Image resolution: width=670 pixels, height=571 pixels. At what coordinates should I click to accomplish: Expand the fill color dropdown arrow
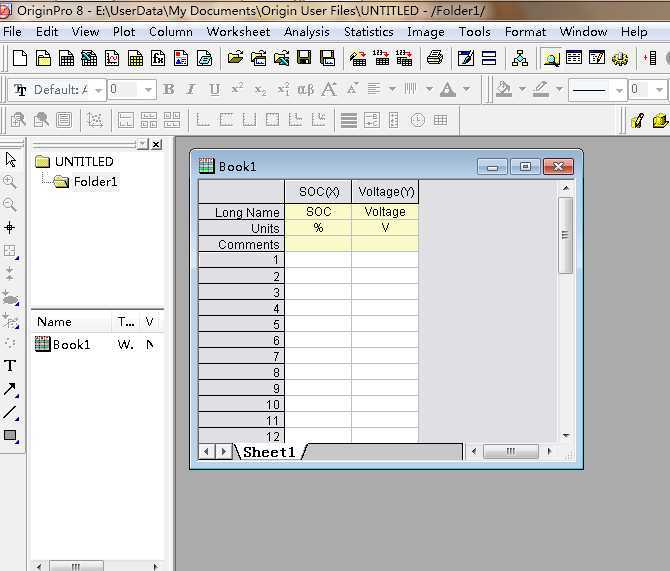pyautogui.click(x=522, y=89)
